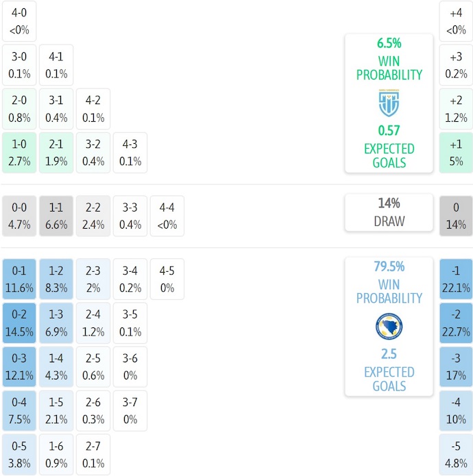473x476 pixels.
Task: Click the 2-1 scoreline cell
Action: pos(56,153)
